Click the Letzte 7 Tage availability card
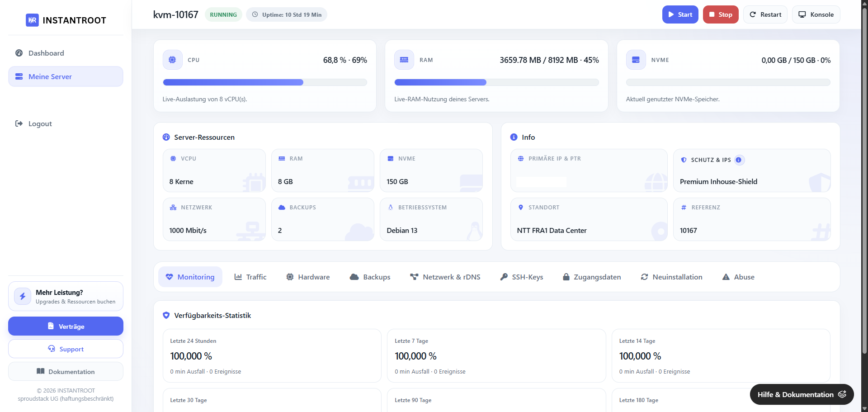Screen dimensions: 868x412 (496, 355)
